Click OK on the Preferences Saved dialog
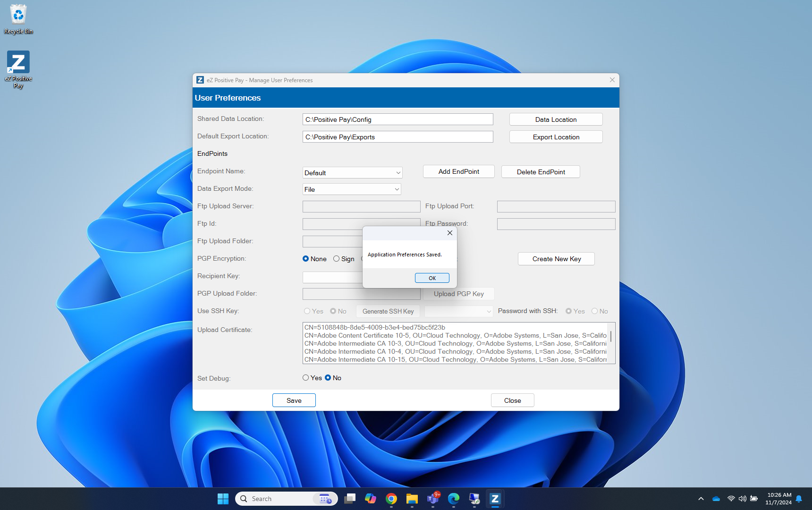The image size is (812, 510). tap(432, 278)
